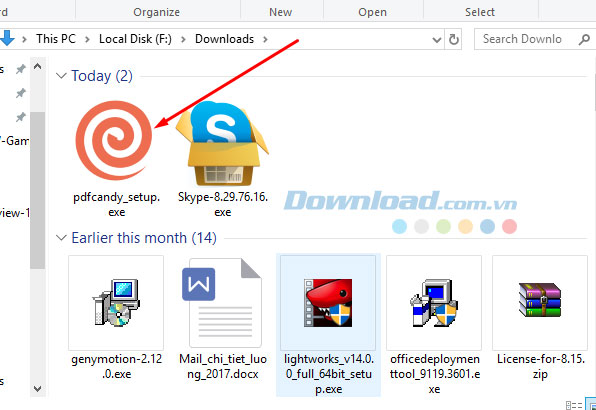The image size is (596, 410).
Task: Click the search magnifier icon
Action: (584, 39)
